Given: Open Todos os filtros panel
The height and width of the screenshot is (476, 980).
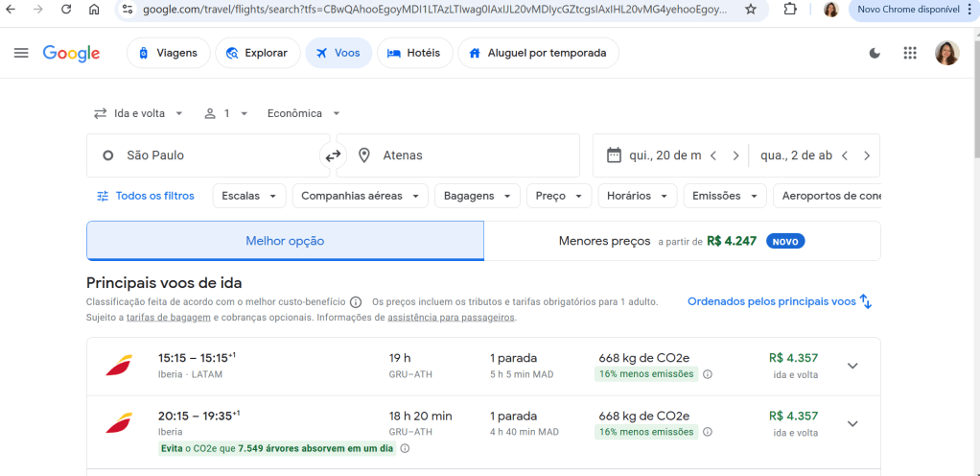Looking at the screenshot, I should click(146, 196).
